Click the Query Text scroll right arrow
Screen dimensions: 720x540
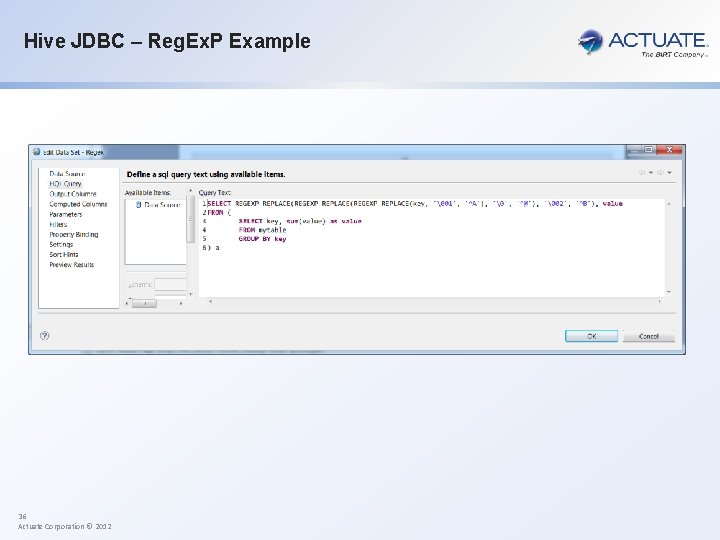pos(659,302)
